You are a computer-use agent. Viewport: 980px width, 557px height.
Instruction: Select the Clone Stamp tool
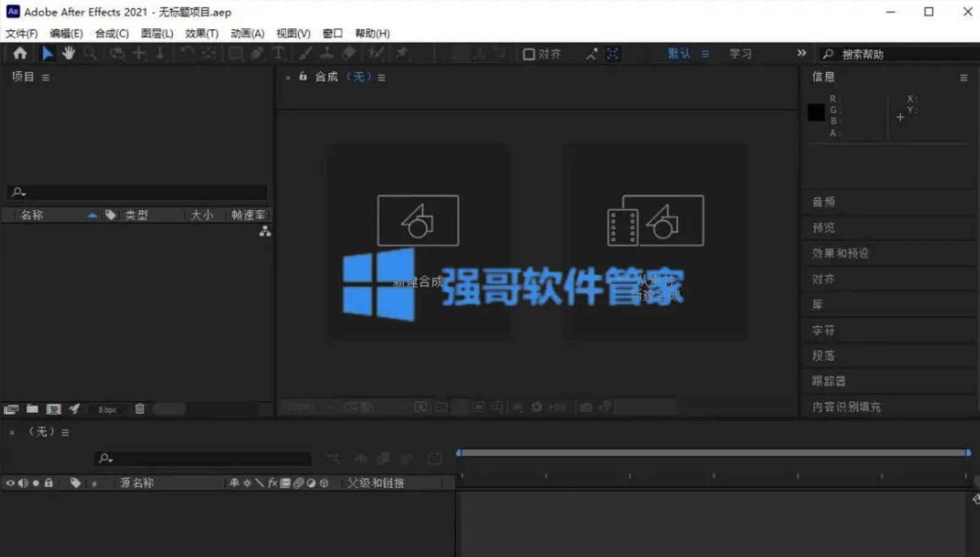pyautogui.click(x=327, y=53)
